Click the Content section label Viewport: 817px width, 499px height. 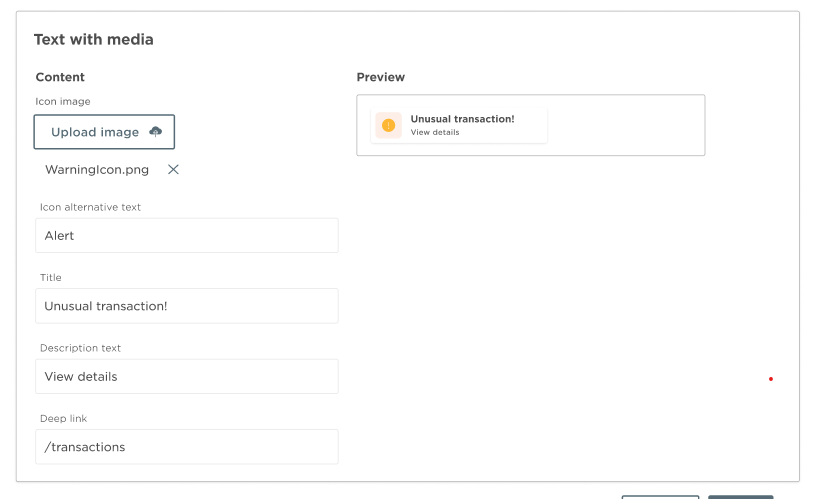(60, 77)
